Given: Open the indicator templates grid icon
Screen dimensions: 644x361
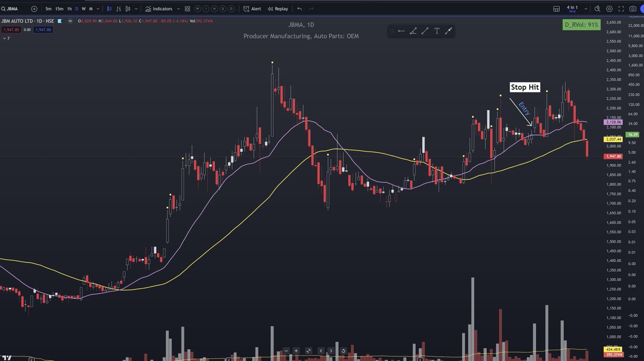Looking at the screenshot, I should pos(187,9).
